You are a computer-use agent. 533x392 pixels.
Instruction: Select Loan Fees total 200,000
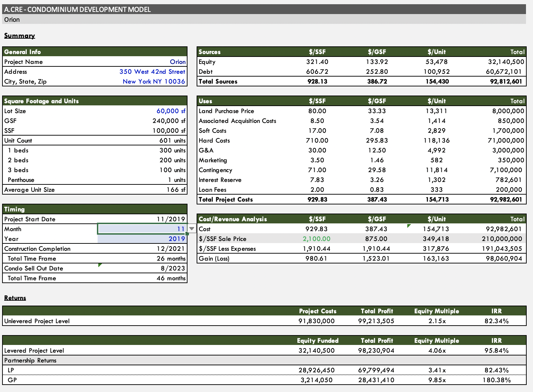tap(509, 190)
